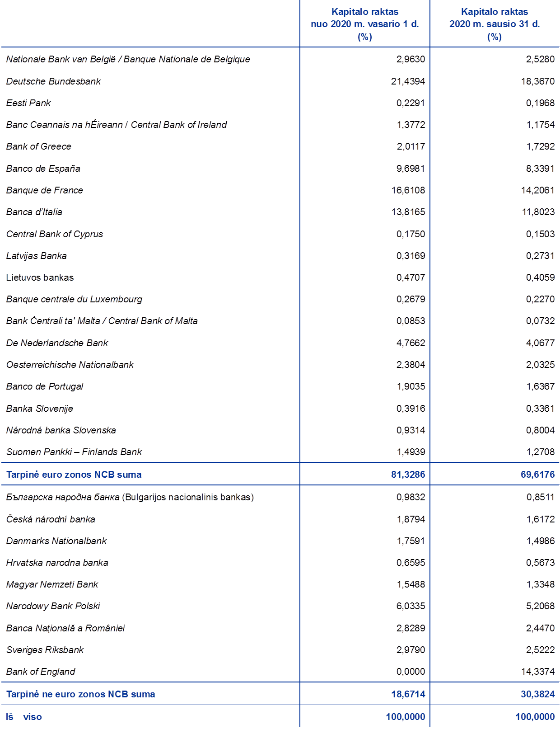Select the Central Bank of Cyprus label
Screen dimensions: 560x729
pos(55,234)
